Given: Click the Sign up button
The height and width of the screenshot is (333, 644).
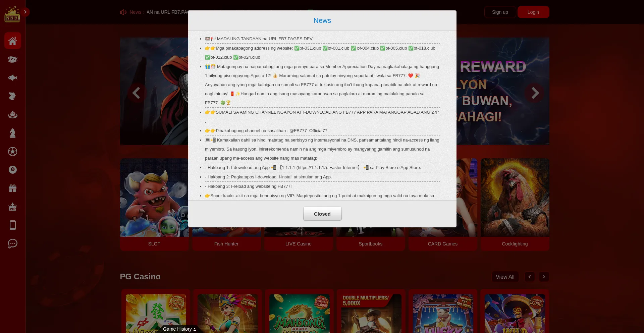Looking at the screenshot, I should click(500, 12).
